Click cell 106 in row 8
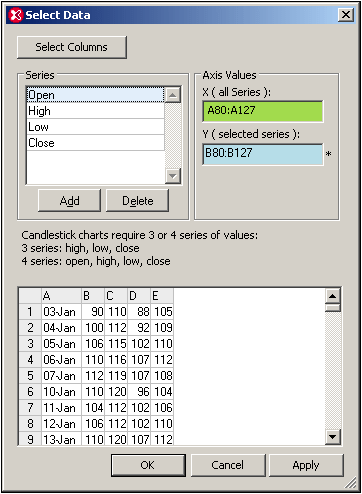This screenshot has width=362, height=494. pos(93,424)
